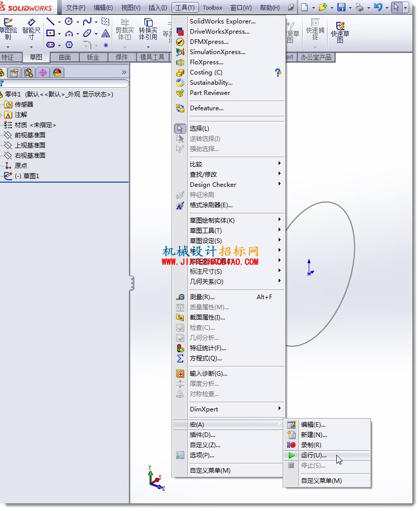Click the Costing help question icon
Viewport: 420px width, 511px height.
click(278, 72)
